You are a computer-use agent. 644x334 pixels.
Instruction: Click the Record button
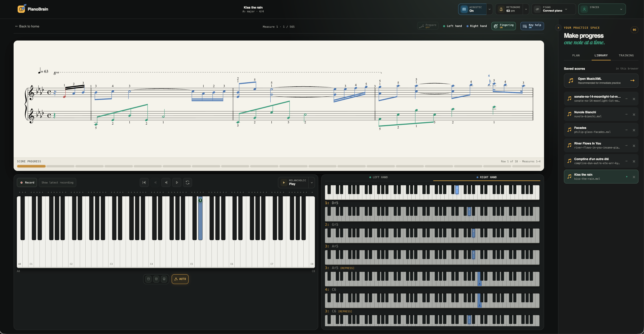point(27,182)
